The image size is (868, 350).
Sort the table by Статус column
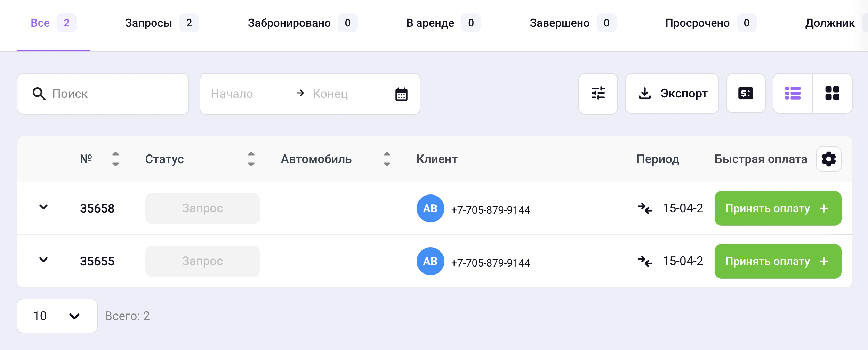click(250, 159)
